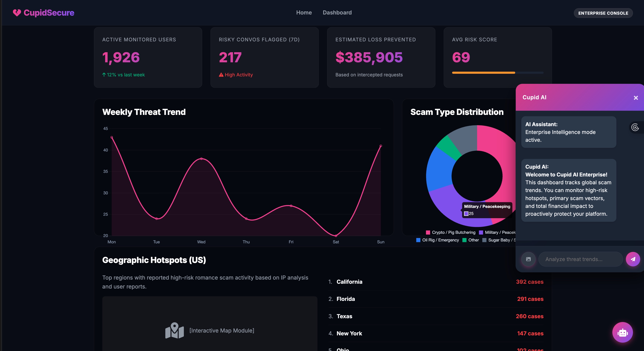Click the floating robot chatbot icon
Screen dimensions: 644x351
pyautogui.click(x=622, y=333)
